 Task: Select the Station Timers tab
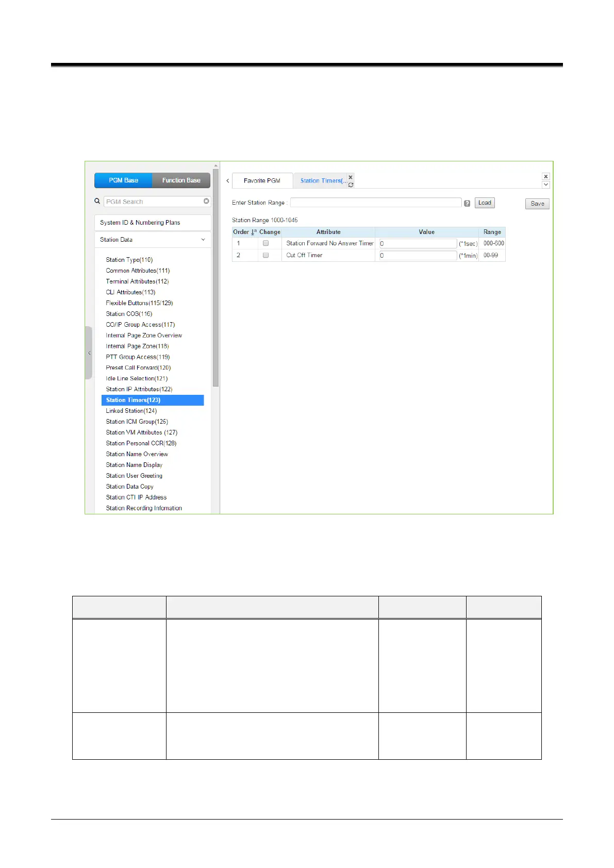[323, 181]
